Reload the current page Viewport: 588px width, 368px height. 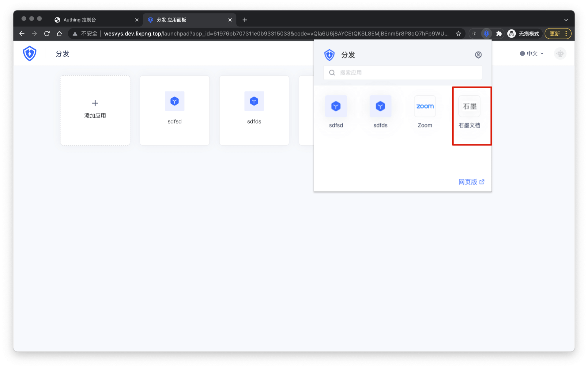click(47, 34)
